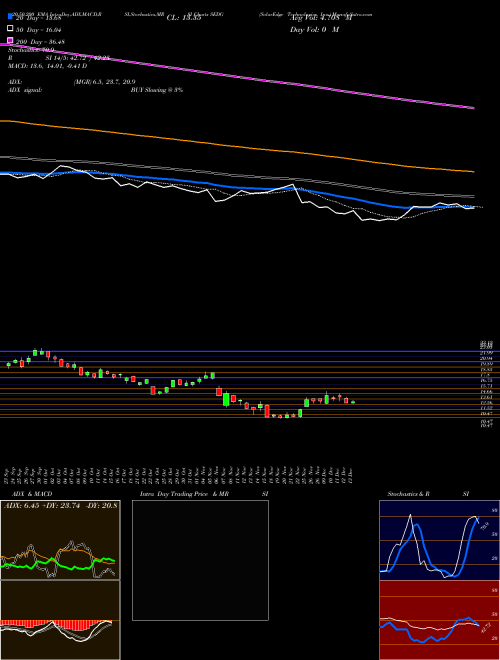Click the 'Intra Day Trading Price & MR' title
500x660 pixels.
[185, 494]
